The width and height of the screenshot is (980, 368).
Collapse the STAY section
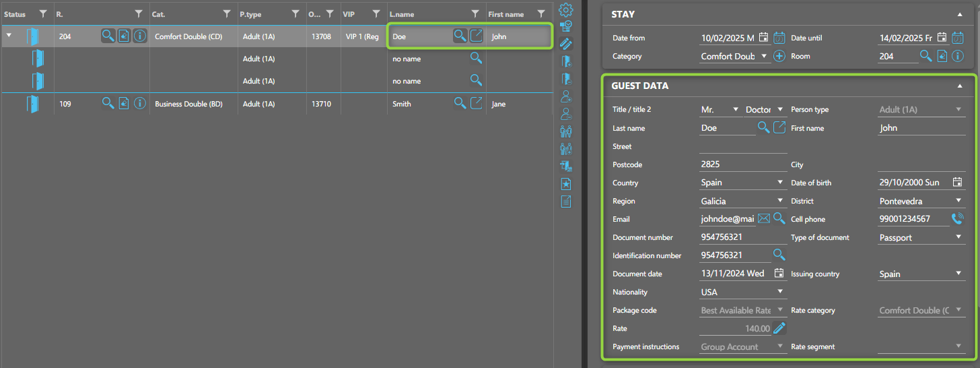click(959, 14)
